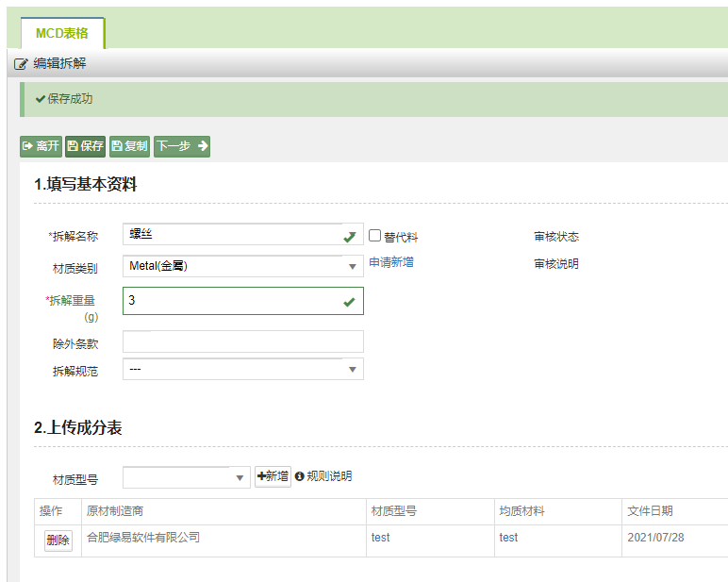Click the 拆解重量 input field
The height and width of the screenshot is (582, 728).
click(x=231, y=301)
